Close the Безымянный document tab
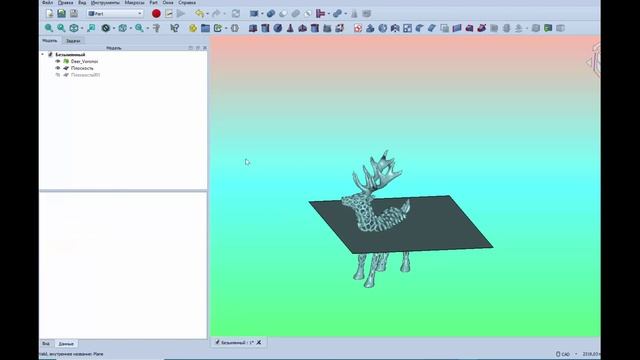Image resolution: width=640 pixels, height=360 pixels. (x=259, y=342)
